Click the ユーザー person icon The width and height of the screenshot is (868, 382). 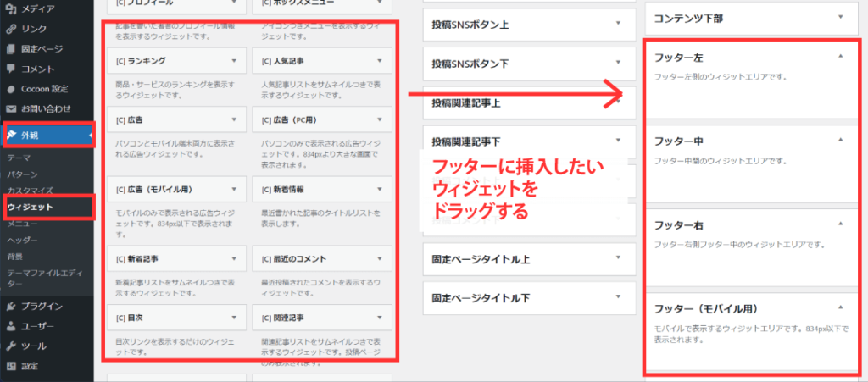[10, 326]
